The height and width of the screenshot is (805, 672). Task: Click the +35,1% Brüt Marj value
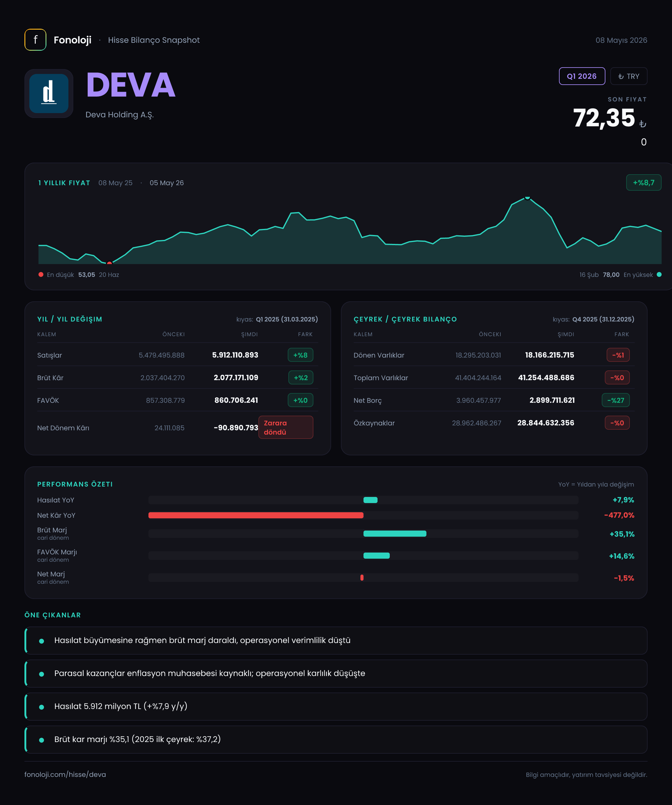click(x=622, y=534)
